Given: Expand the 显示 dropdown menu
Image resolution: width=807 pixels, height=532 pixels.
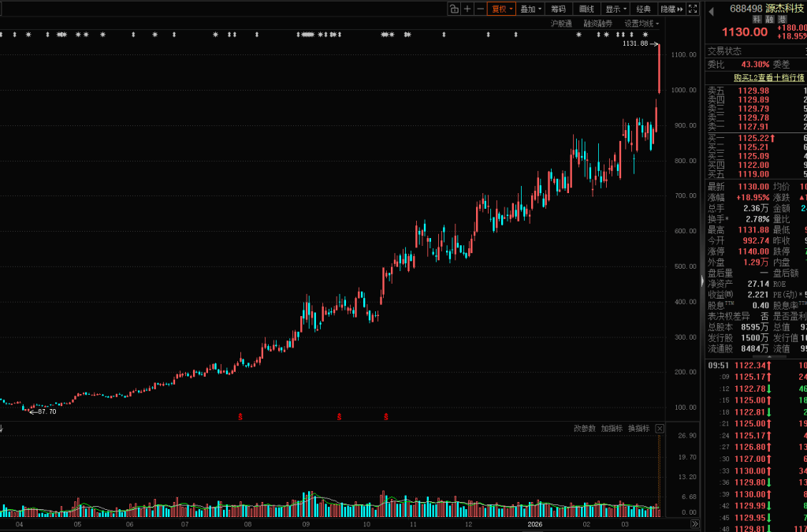Looking at the screenshot, I should 615,9.
